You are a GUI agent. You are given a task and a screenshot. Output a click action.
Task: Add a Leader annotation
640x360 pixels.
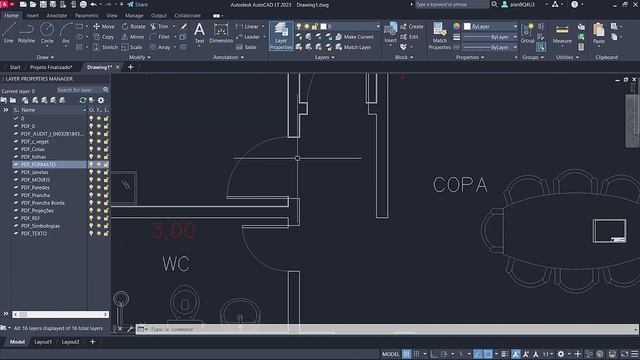(x=248, y=37)
